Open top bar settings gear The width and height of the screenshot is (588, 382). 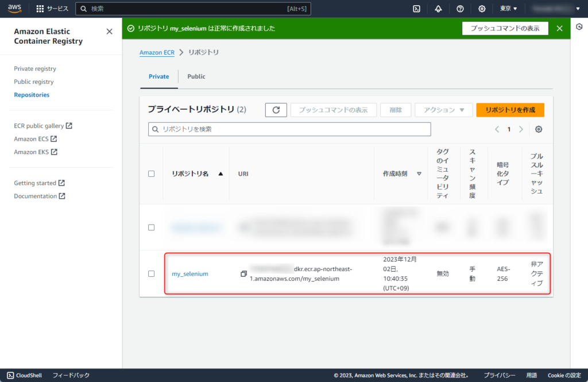(x=482, y=9)
